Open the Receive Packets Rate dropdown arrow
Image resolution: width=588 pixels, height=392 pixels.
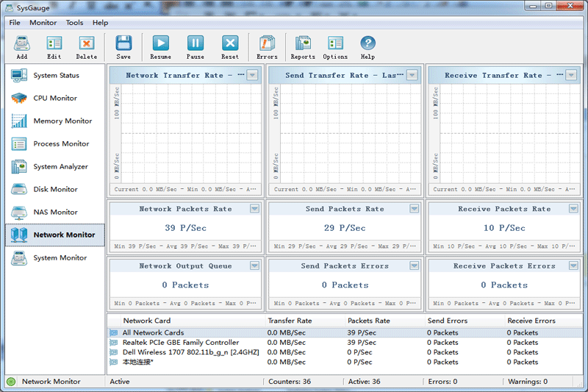pyautogui.click(x=571, y=209)
